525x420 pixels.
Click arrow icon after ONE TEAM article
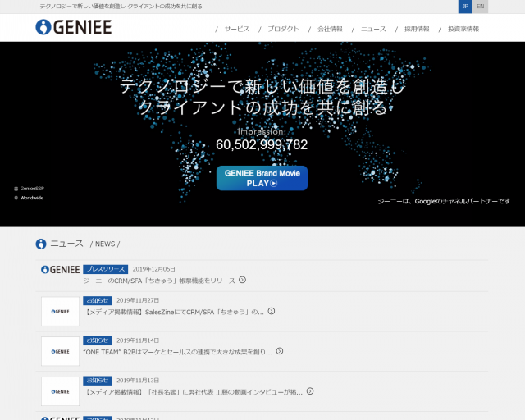point(279,351)
